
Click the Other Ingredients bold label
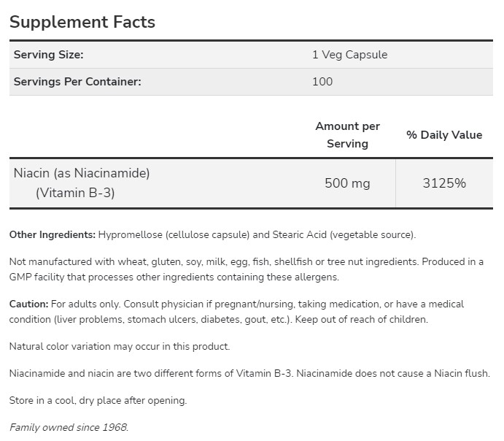point(53,234)
